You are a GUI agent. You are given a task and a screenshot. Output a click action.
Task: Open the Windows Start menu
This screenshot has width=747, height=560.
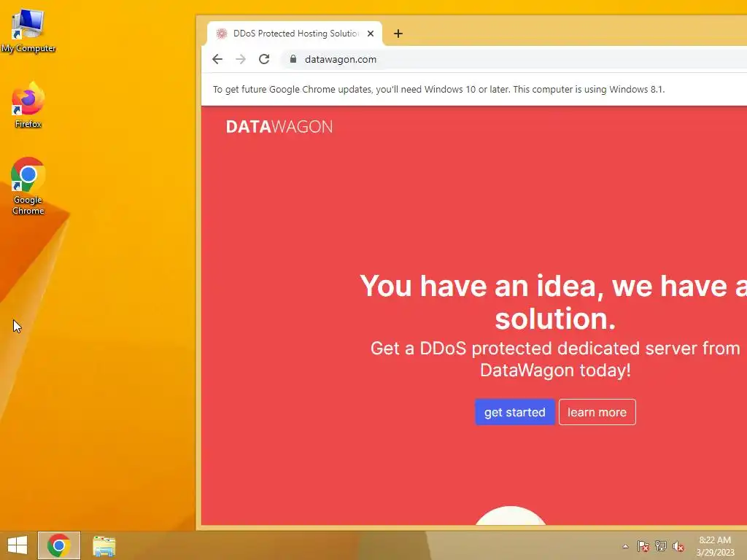click(18, 545)
